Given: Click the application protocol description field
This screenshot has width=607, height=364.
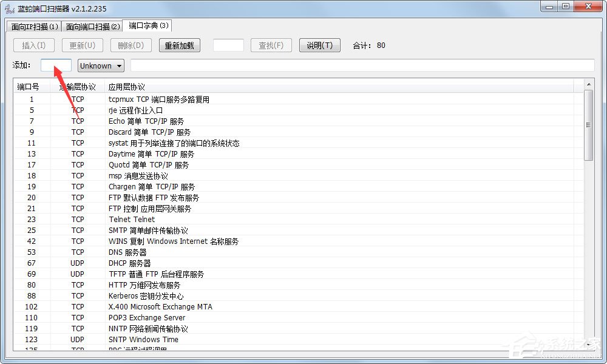Looking at the screenshot, I should tap(362, 66).
